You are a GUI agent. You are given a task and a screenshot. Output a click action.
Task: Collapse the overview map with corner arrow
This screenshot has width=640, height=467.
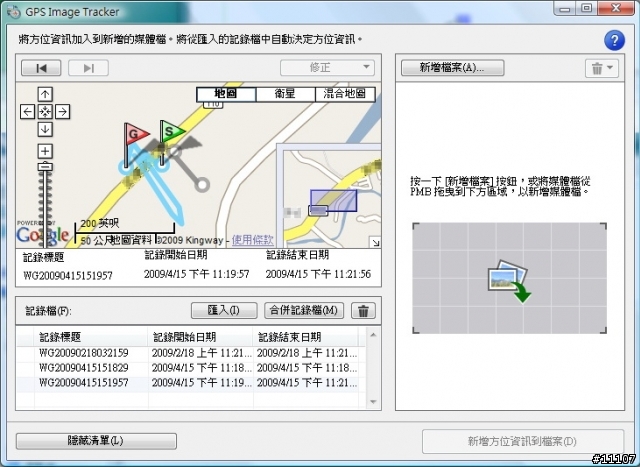click(x=376, y=242)
